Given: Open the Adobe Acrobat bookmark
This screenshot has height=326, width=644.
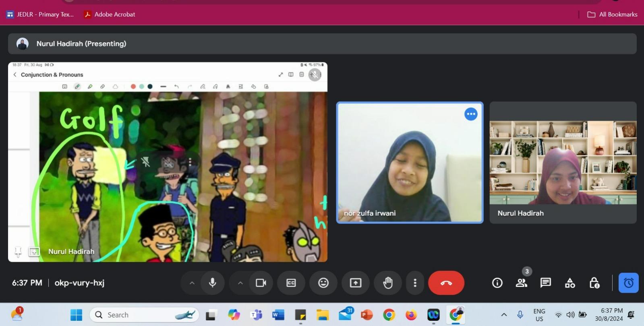Looking at the screenshot, I should [110, 14].
